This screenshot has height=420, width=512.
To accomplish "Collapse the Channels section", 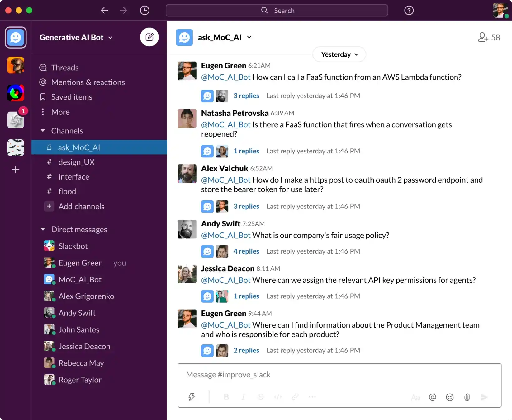I will coord(43,131).
